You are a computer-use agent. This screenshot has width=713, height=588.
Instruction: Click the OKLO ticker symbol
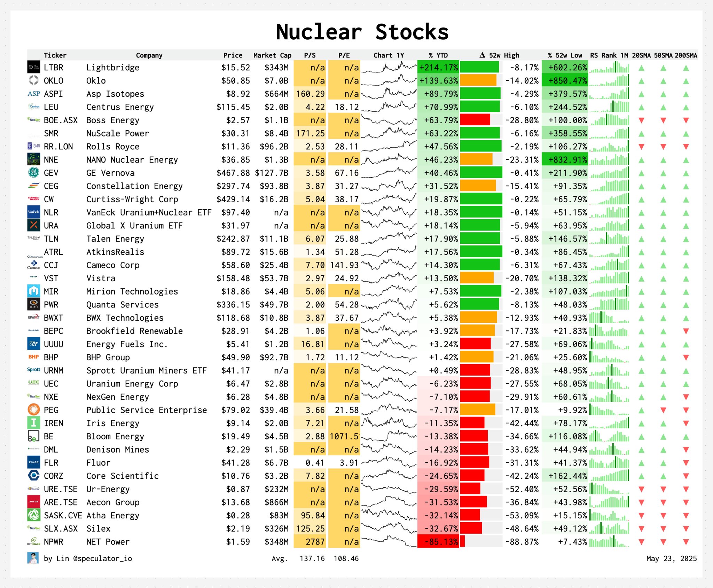pyautogui.click(x=54, y=81)
